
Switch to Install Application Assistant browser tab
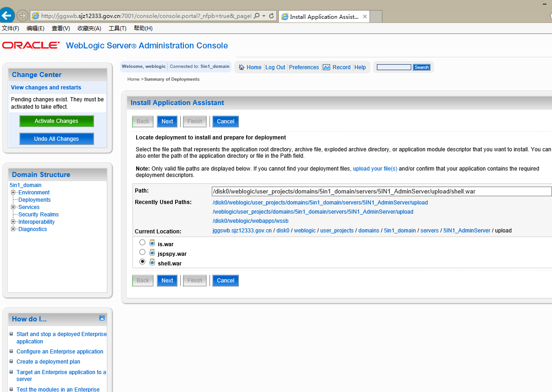click(x=324, y=17)
